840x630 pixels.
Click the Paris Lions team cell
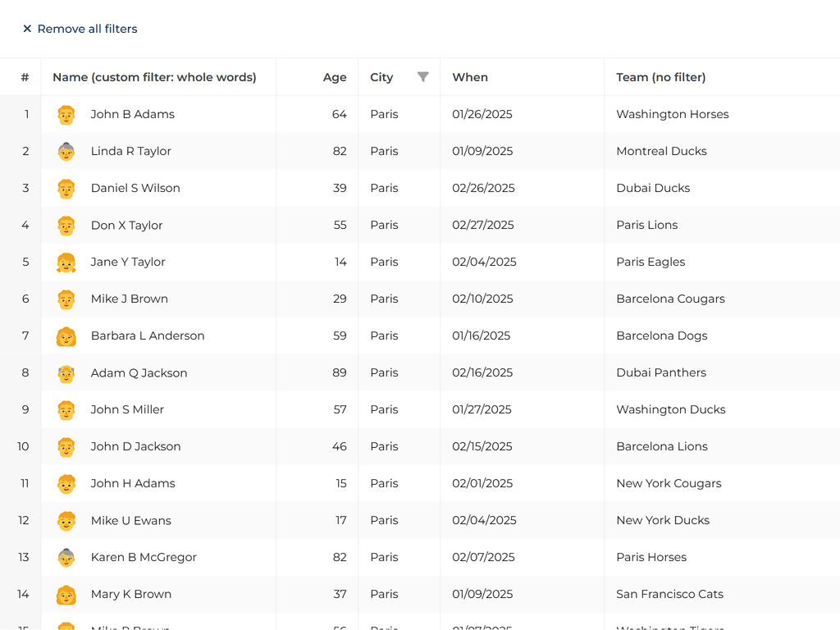click(x=646, y=225)
